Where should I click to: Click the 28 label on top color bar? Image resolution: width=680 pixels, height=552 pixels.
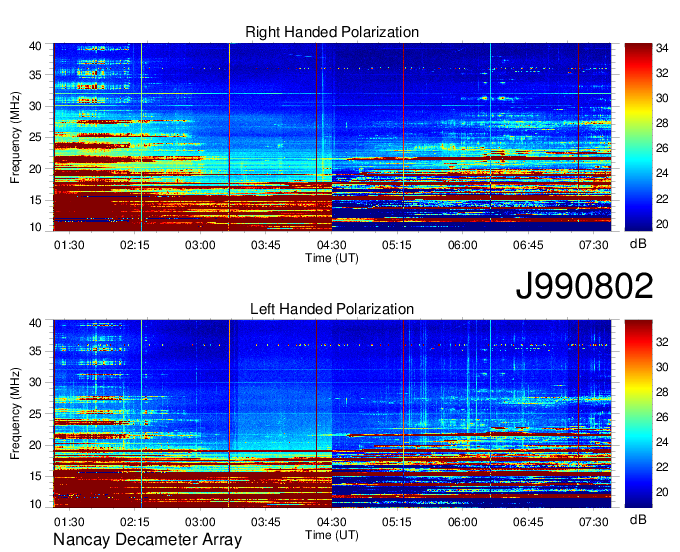(662, 123)
